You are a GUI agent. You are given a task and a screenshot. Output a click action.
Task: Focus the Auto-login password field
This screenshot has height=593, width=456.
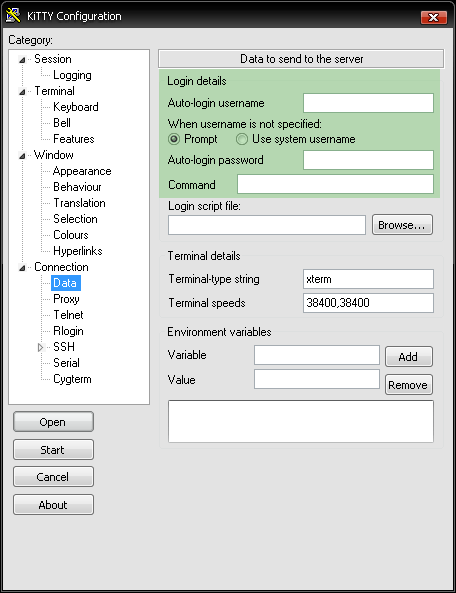(368, 160)
